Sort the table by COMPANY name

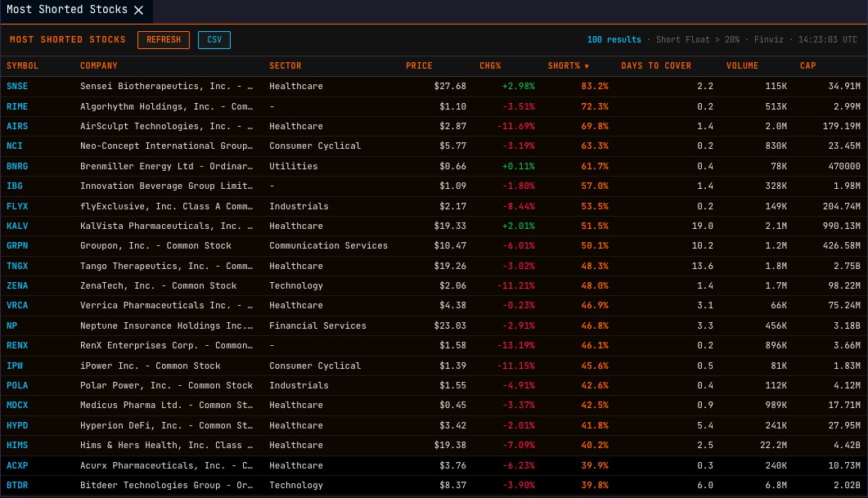pos(98,65)
